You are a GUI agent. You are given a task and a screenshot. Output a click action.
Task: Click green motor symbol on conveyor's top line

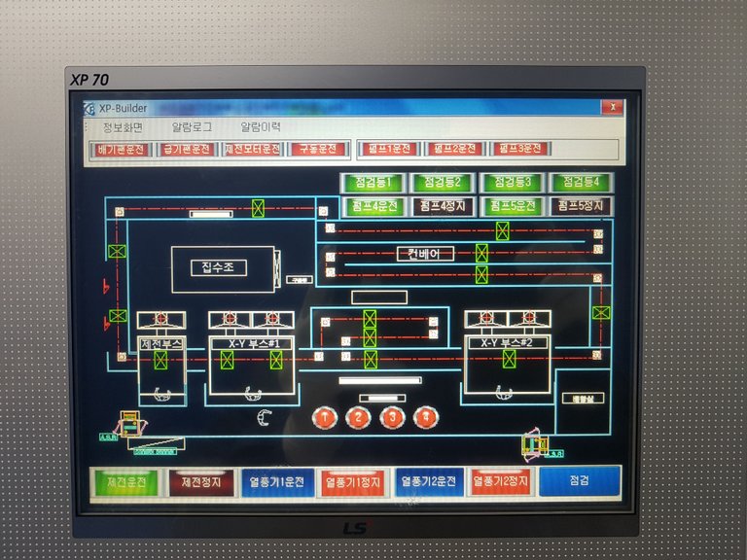502,231
